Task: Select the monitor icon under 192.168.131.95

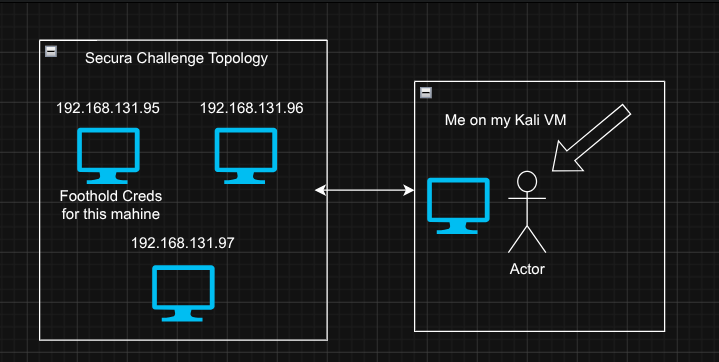Action: tap(108, 156)
